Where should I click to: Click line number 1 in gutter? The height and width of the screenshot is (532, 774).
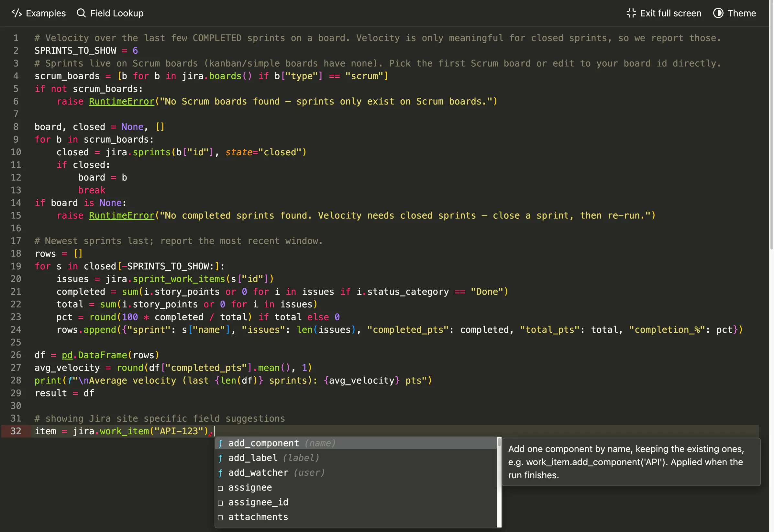pos(16,38)
